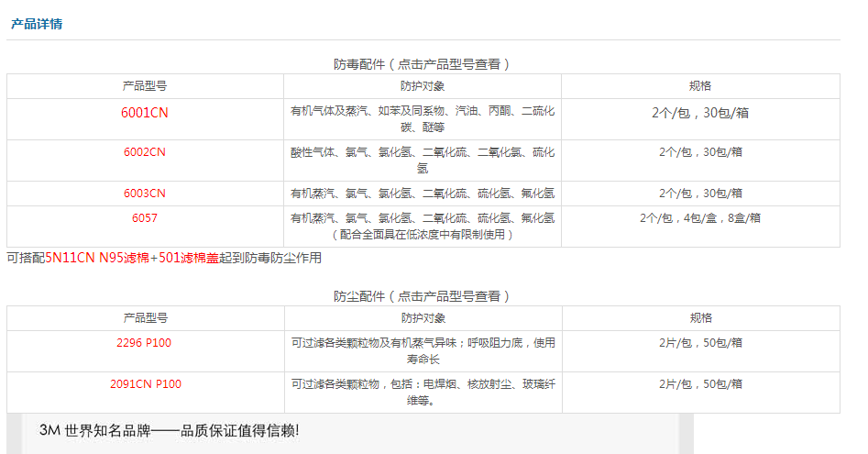The width and height of the screenshot is (868, 454).
Task: Click the 6003CN spec 2个/包，30包/箱
Action: coord(700,194)
